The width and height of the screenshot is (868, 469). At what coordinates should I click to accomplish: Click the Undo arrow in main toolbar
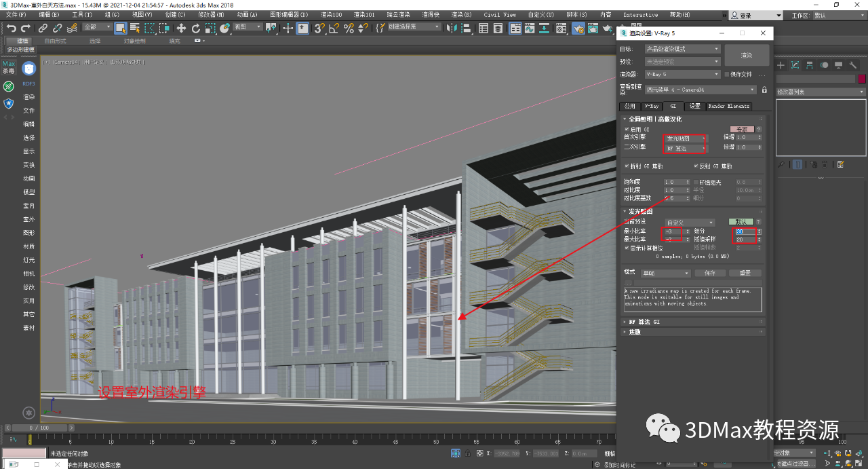tap(12, 28)
